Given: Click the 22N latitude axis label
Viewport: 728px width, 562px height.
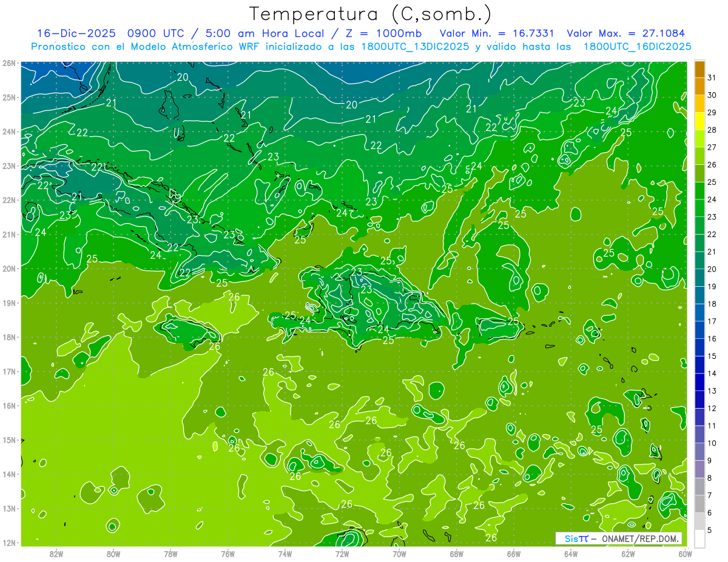Looking at the screenshot, I should tap(8, 200).
